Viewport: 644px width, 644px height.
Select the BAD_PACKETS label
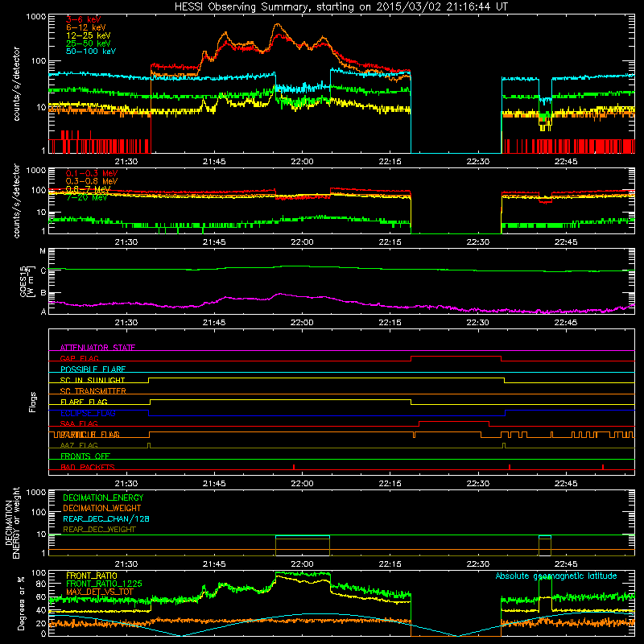pos(88,467)
